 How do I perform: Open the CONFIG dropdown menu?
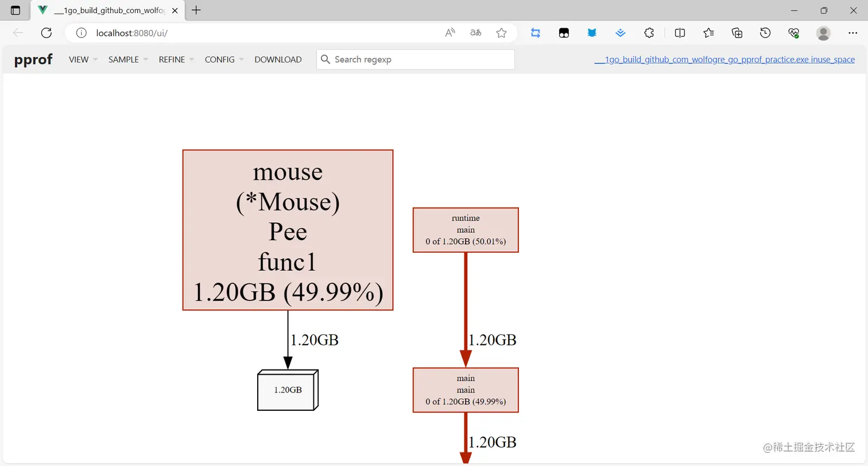tap(224, 59)
